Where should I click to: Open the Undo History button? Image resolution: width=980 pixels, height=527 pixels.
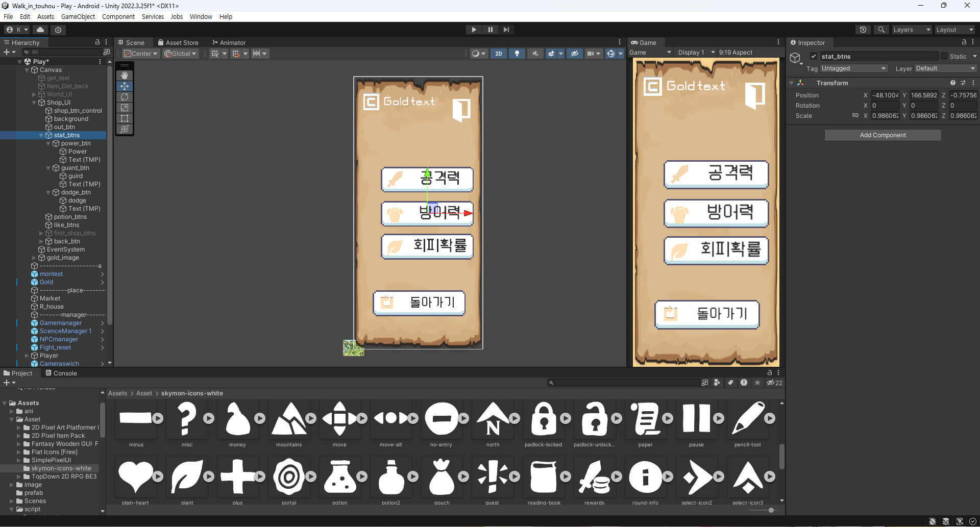[x=863, y=30]
